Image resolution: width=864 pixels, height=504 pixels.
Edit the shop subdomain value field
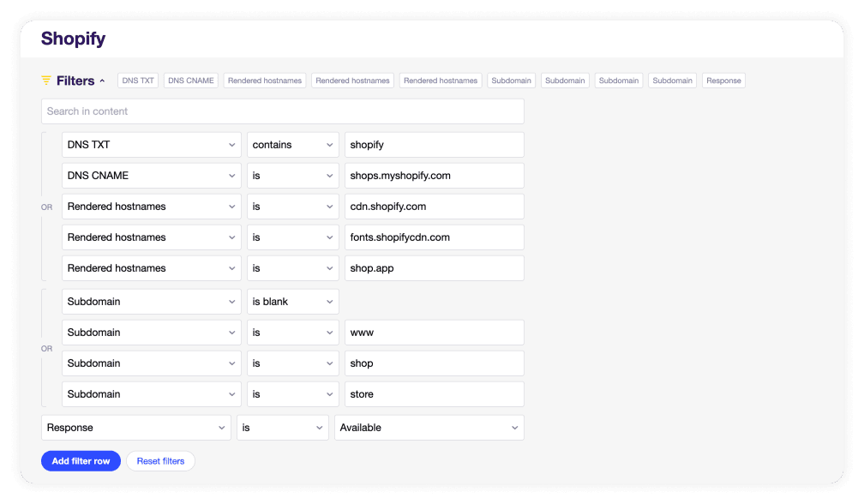coord(435,363)
